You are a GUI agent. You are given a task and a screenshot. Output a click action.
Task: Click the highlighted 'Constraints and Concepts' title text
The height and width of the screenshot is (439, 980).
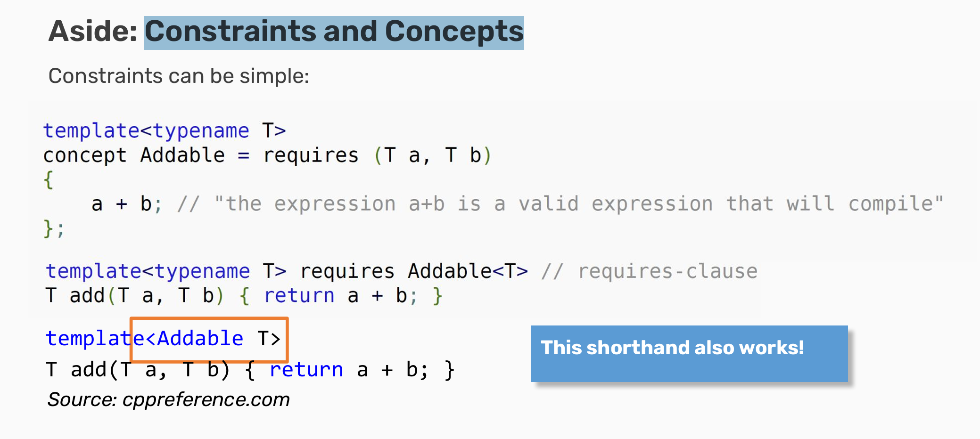point(334,32)
